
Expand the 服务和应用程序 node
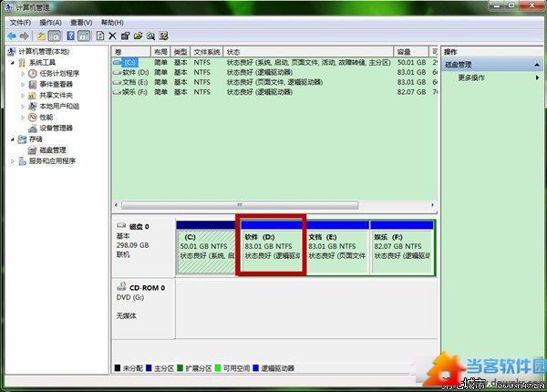[13, 161]
